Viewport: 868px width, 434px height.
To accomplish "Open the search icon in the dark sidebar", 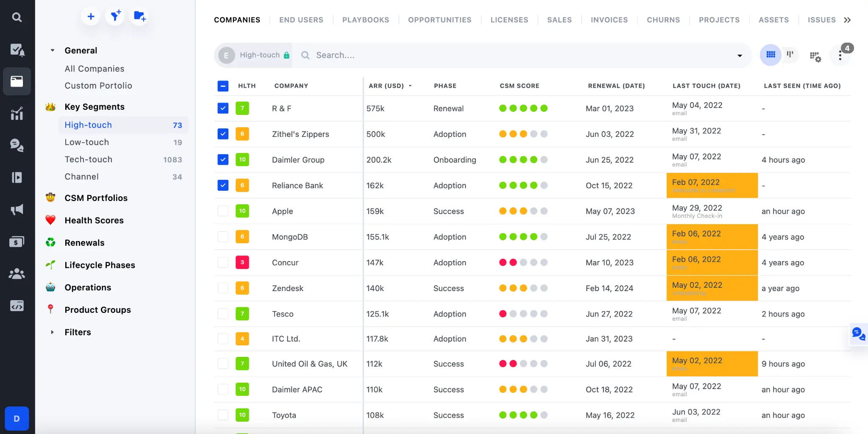I will click(x=17, y=17).
